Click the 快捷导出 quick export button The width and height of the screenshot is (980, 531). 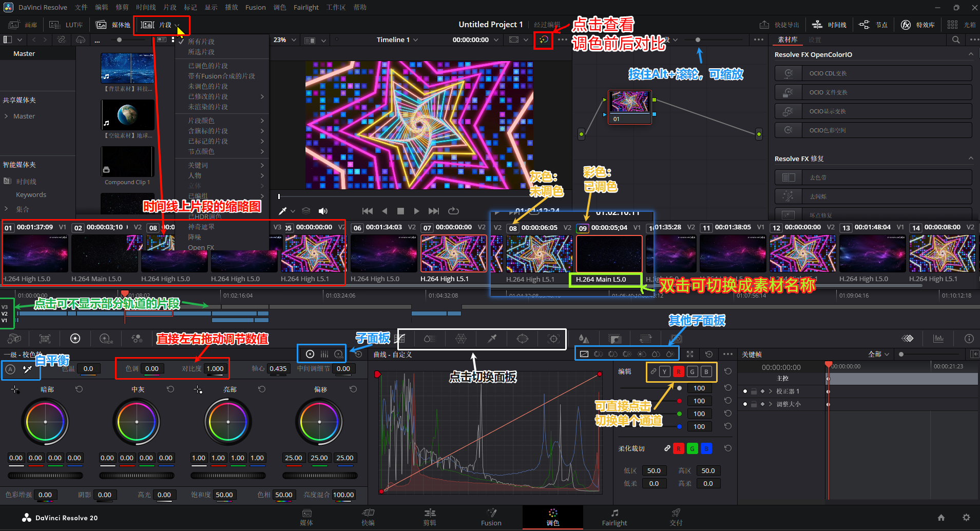[x=779, y=25]
